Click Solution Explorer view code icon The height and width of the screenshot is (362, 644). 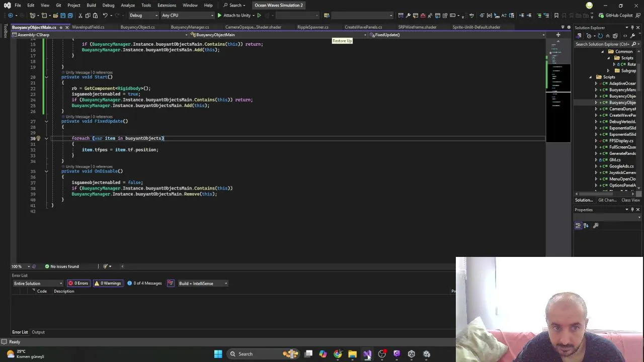point(625,36)
